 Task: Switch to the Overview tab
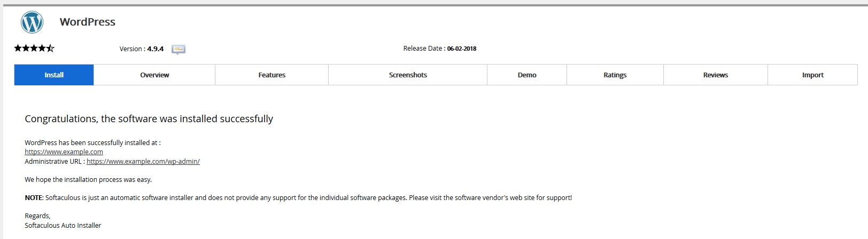click(154, 75)
